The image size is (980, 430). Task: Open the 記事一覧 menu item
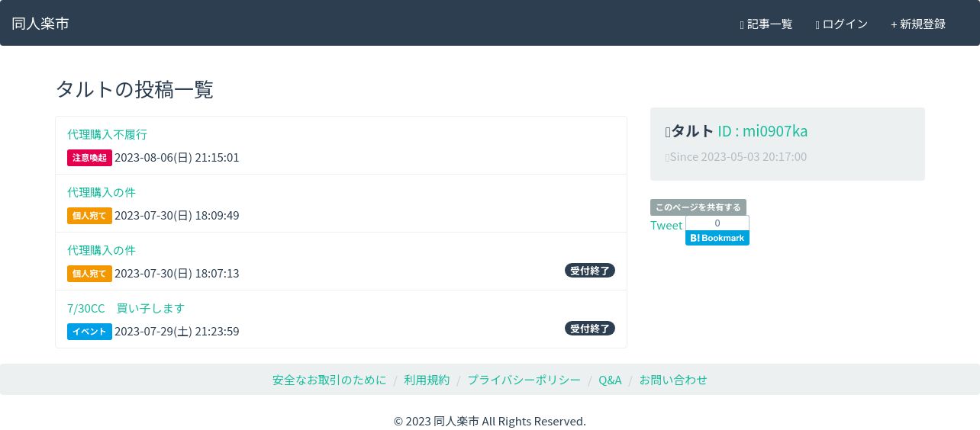pos(766,24)
